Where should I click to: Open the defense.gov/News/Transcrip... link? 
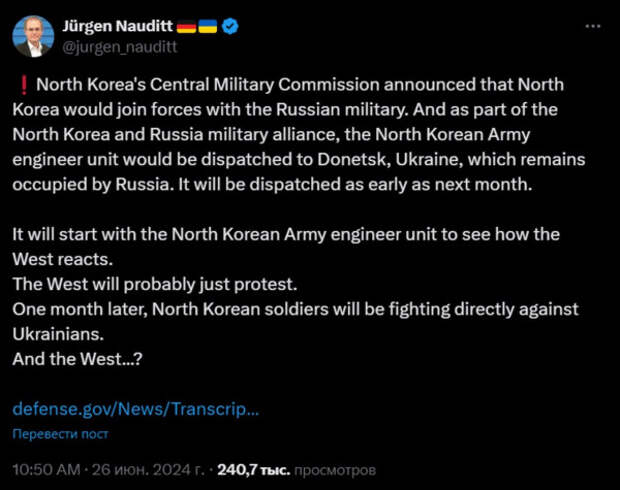[136, 410]
